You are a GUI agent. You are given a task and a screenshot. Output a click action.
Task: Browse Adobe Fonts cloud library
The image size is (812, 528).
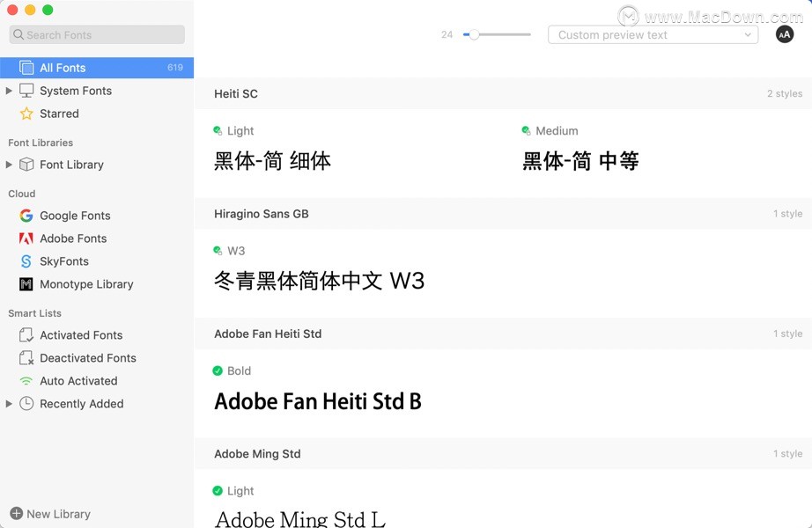(97, 238)
